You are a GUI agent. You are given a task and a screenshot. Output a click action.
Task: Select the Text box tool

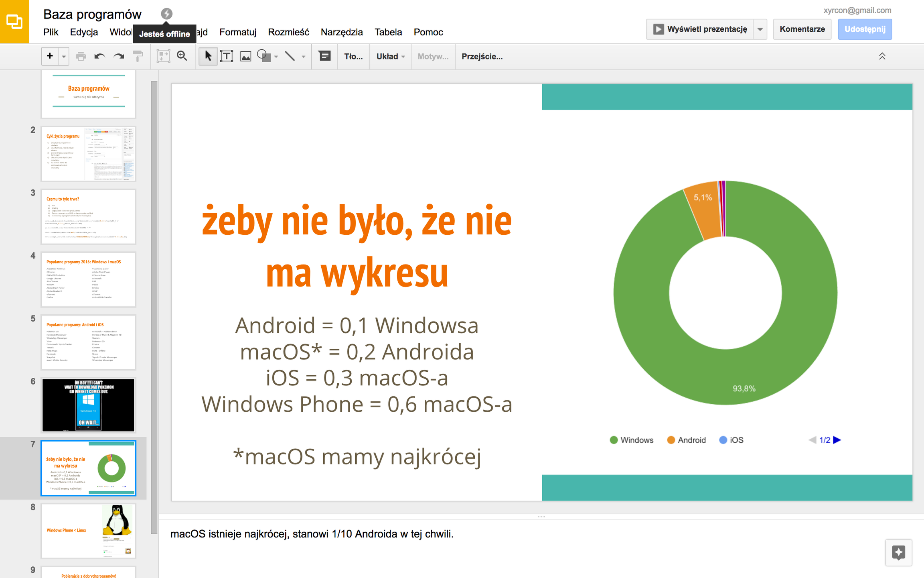click(x=227, y=56)
